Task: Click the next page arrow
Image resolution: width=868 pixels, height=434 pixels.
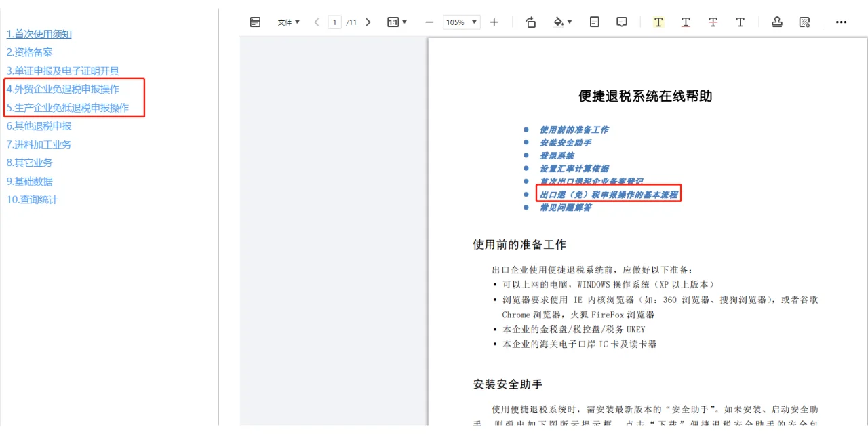Action: tap(368, 22)
